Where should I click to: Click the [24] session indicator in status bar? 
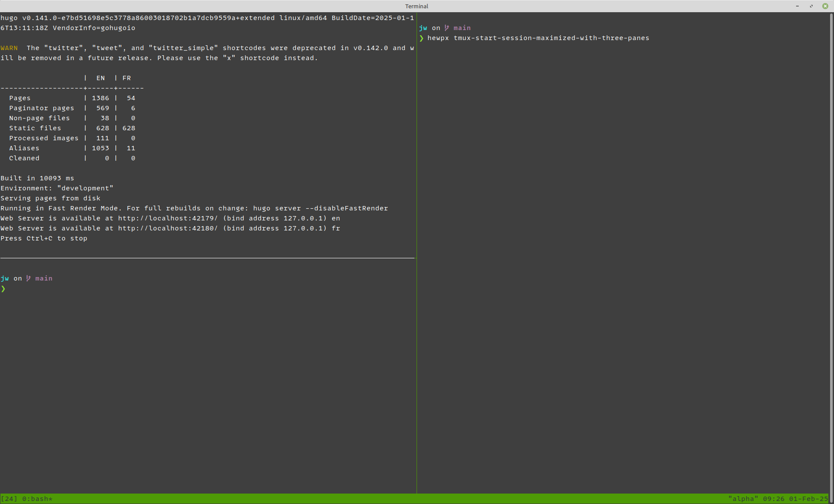pyautogui.click(x=9, y=499)
